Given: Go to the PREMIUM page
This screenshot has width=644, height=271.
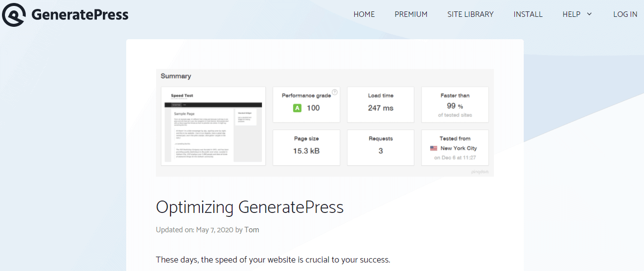Looking at the screenshot, I should [x=411, y=14].
